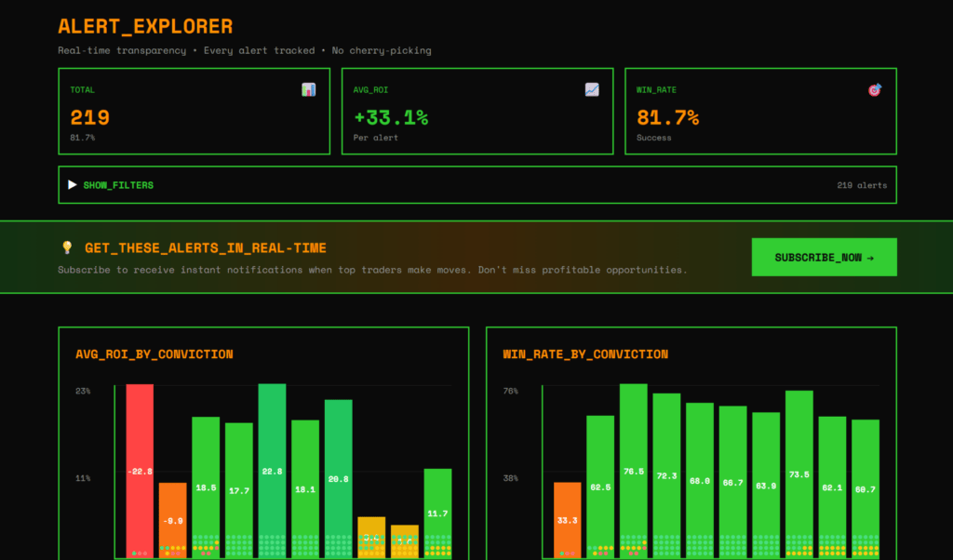Expand the SHOW_FILTERS triangle arrow
The width and height of the screenshot is (953, 560).
72,185
